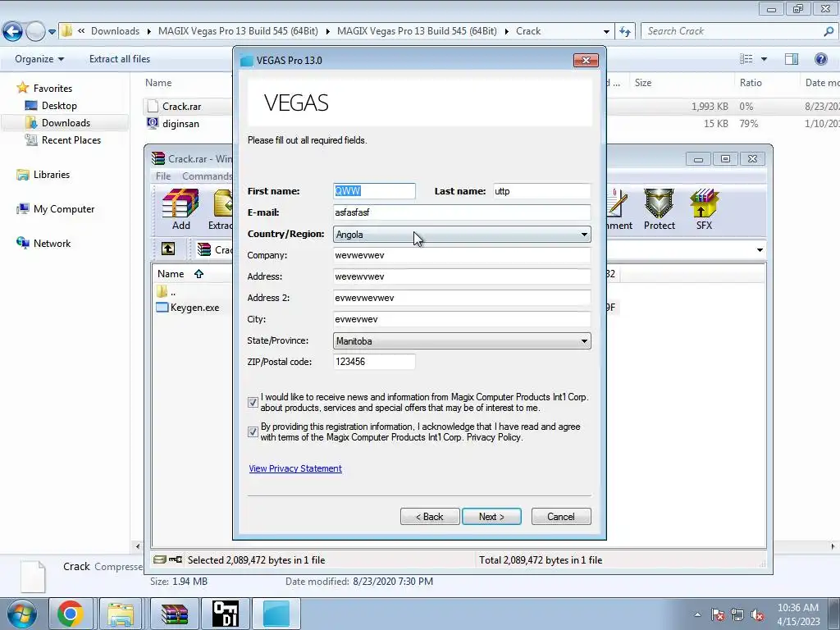Screen dimensions: 840x630
Task: Click the Windows Start orb
Action: (x=22, y=614)
